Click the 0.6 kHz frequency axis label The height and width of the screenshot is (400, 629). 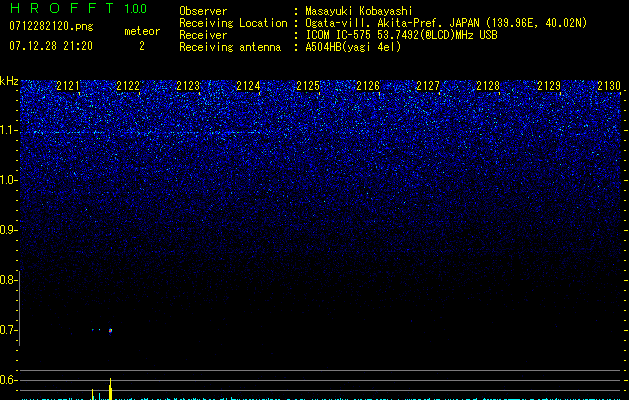8,380
